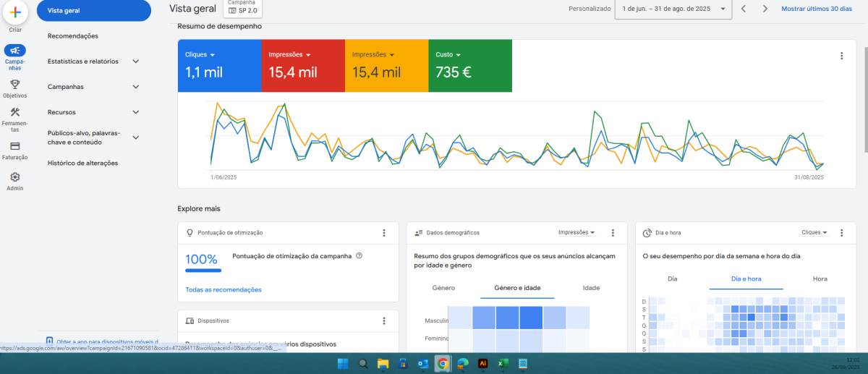Click the Masculino row heatmap cell
The width and height of the screenshot is (868, 374).
[x=532, y=319]
